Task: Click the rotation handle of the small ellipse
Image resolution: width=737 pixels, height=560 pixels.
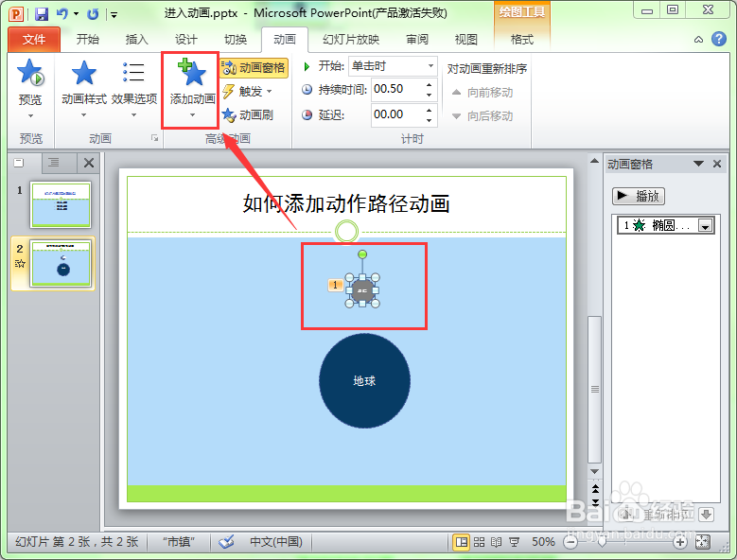Action: tap(362, 254)
